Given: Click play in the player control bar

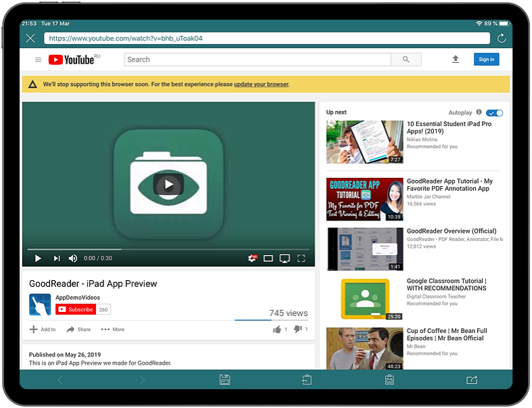Looking at the screenshot, I should click(x=38, y=258).
